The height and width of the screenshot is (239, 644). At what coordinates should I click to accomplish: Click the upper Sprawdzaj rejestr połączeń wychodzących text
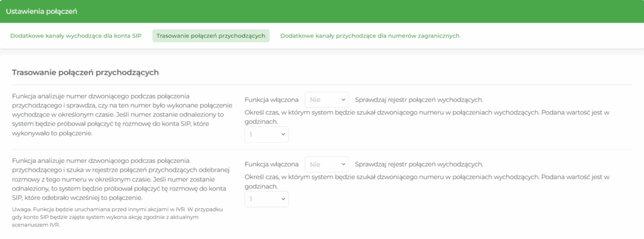tap(419, 100)
